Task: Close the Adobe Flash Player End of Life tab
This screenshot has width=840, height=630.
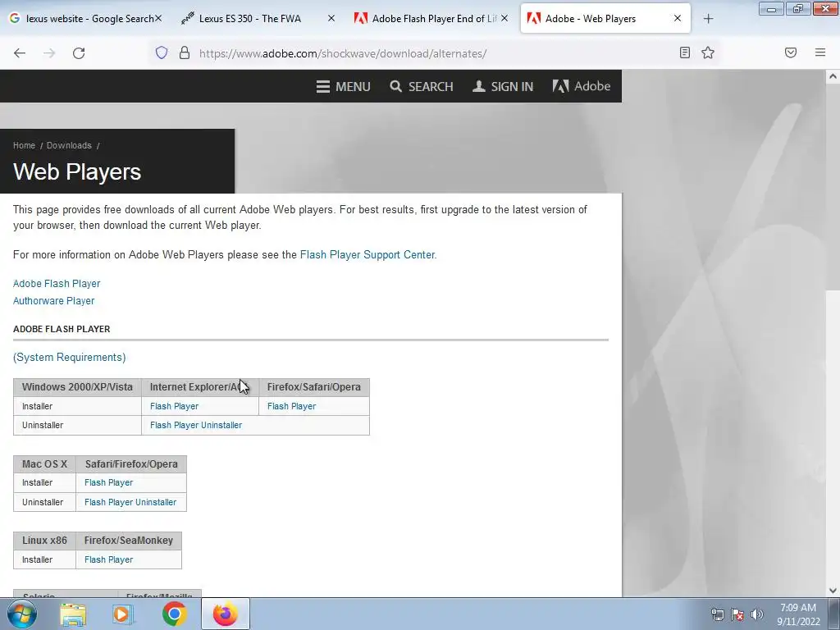Action: (x=504, y=18)
